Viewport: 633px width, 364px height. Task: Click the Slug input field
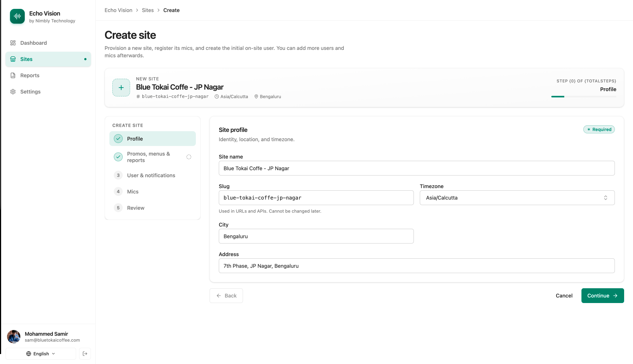tap(316, 198)
